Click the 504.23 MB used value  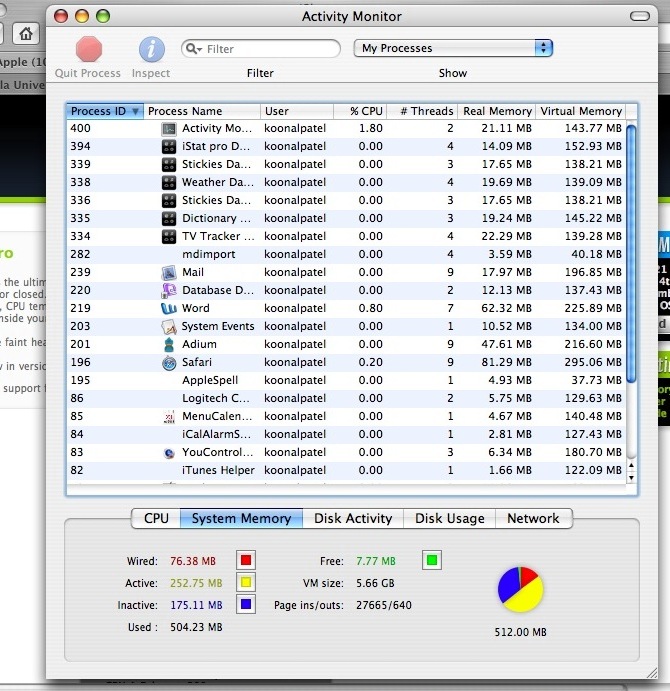196,627
